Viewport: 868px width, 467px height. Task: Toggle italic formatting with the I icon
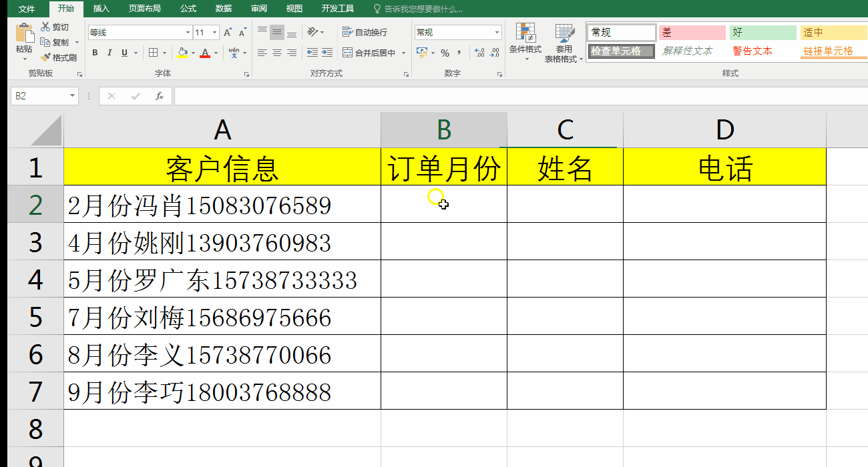[110, 52]
